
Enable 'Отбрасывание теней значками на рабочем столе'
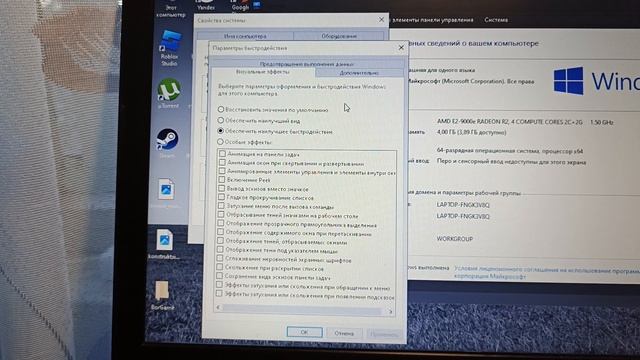click(x=221, y=215)
